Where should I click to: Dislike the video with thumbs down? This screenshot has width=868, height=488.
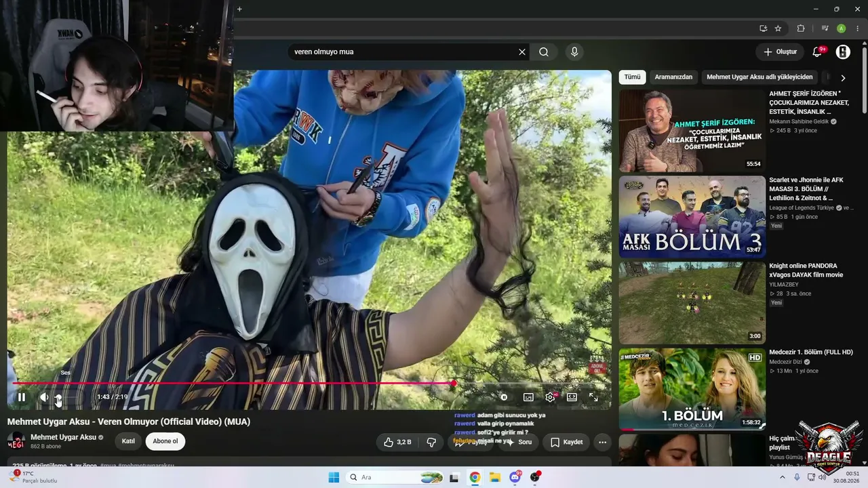click(431, 442)
